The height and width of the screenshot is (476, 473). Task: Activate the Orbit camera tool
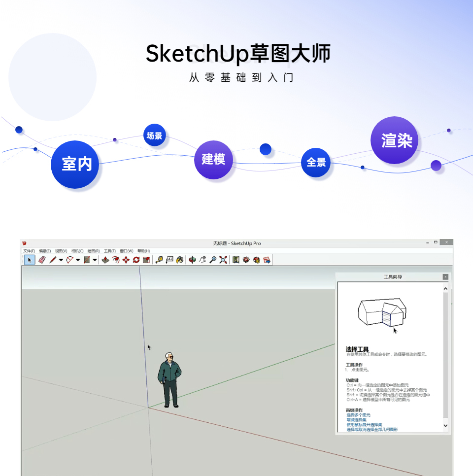click(x=192, y=260)
